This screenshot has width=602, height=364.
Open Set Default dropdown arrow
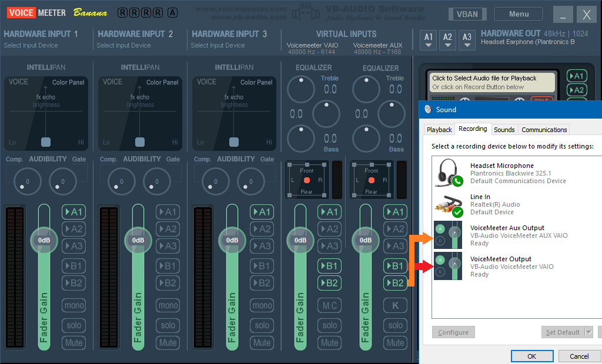(588, 332)
